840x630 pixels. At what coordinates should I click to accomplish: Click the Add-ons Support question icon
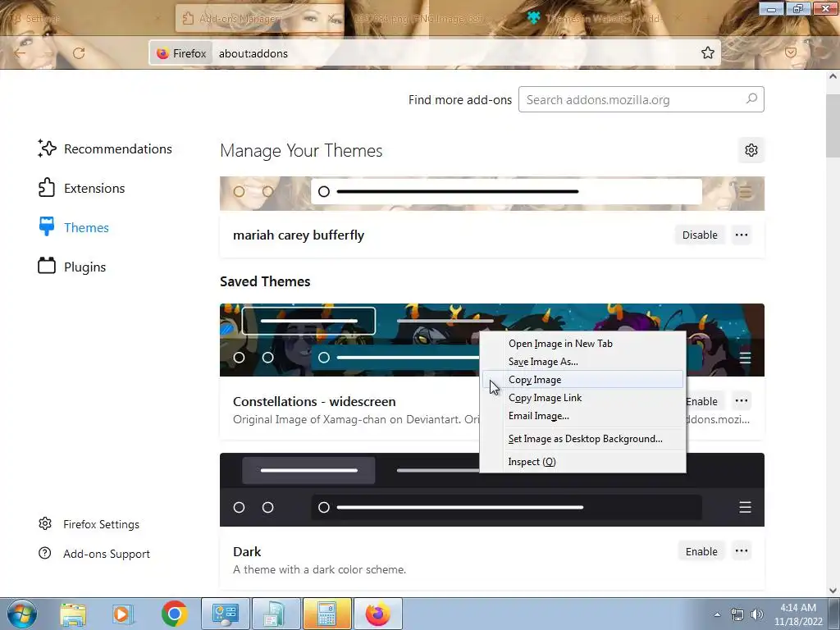tap(45, 553)
